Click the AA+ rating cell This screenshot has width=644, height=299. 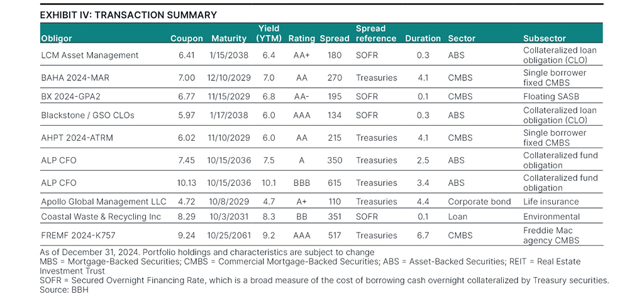pos(301,55)
